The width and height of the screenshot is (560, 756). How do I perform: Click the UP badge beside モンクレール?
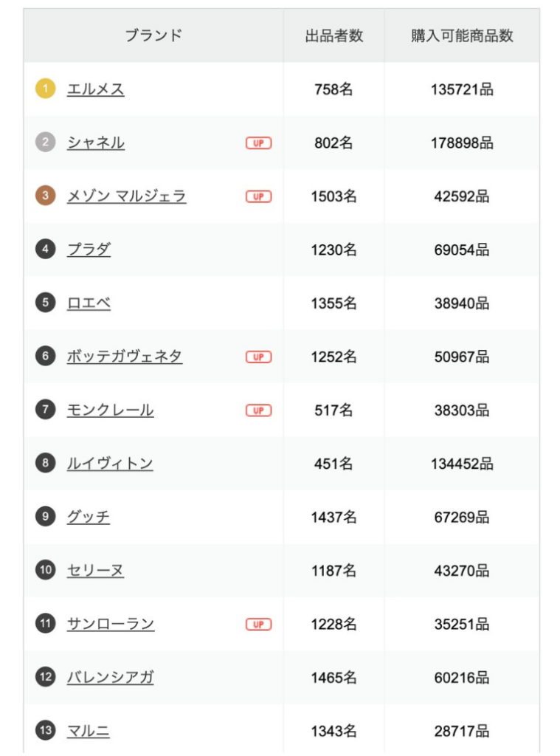258,410
